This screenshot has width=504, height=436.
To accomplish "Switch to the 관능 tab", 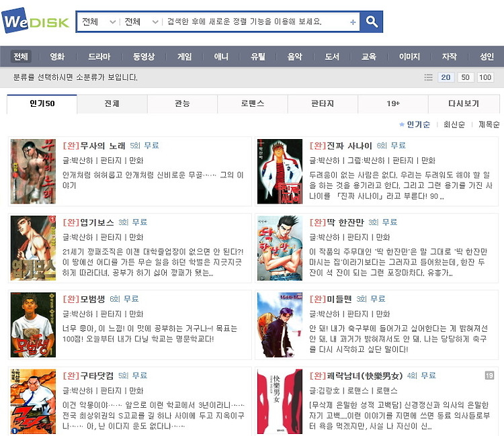I will [182, 103].
